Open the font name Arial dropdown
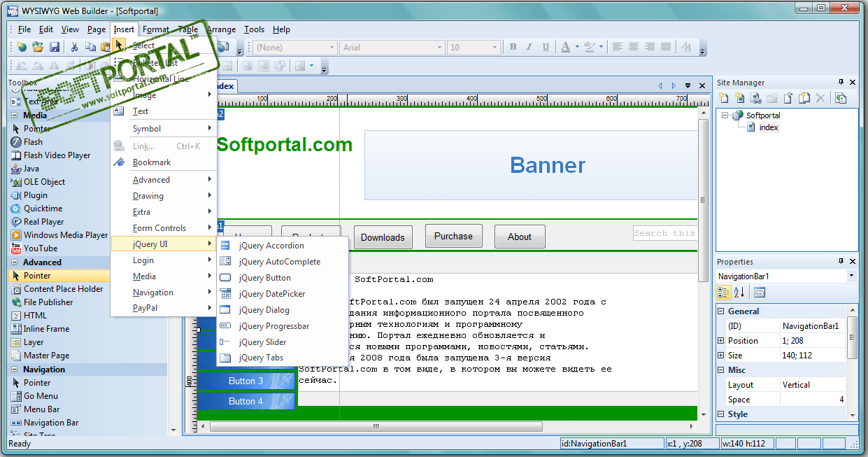This screenshot has height=457, width=868. (x=440, y=48)
